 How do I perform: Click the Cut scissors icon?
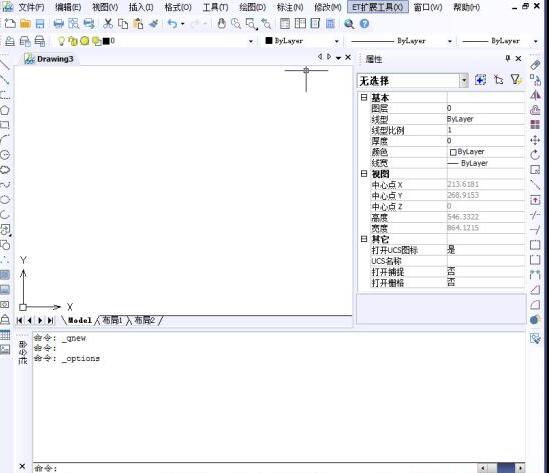pyautogui.click(x=108, y=24)
